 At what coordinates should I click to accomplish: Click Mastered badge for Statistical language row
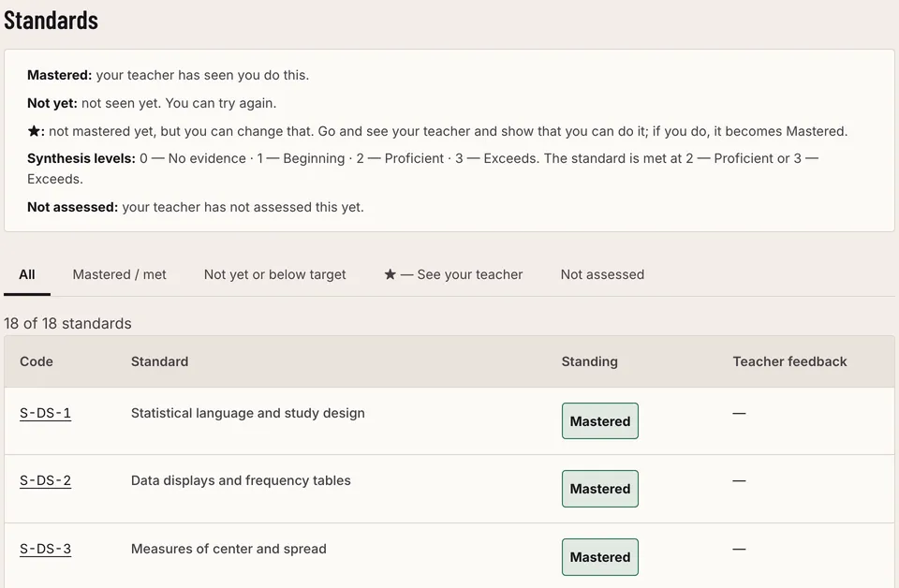tap(599, 421)
